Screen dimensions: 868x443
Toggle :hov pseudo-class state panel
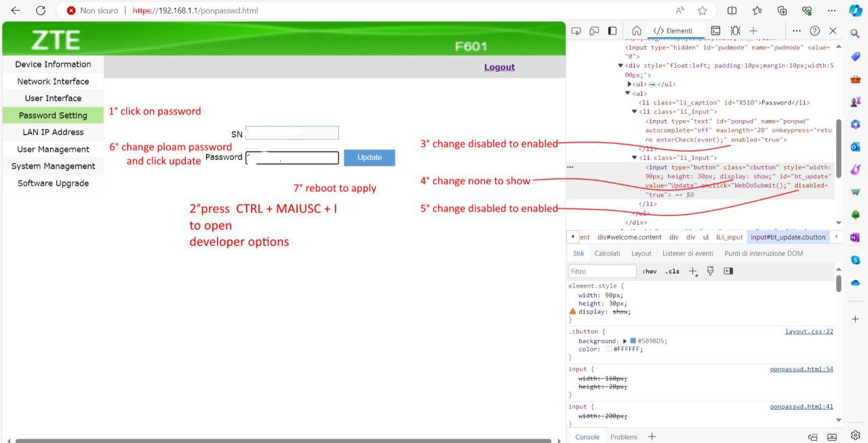point(650,271)
